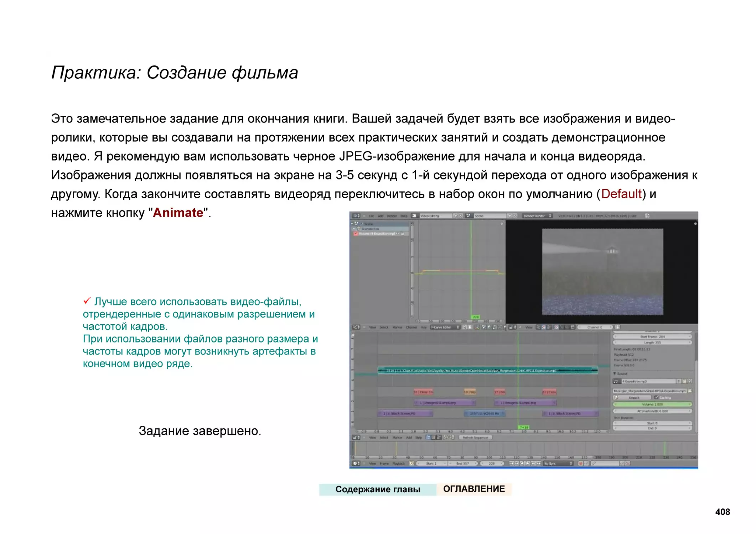Image resolution: width=756 pixels, height=534 pixels.
Task: Open the Strip menu in Sequencer header
Action: click(419, 438)
